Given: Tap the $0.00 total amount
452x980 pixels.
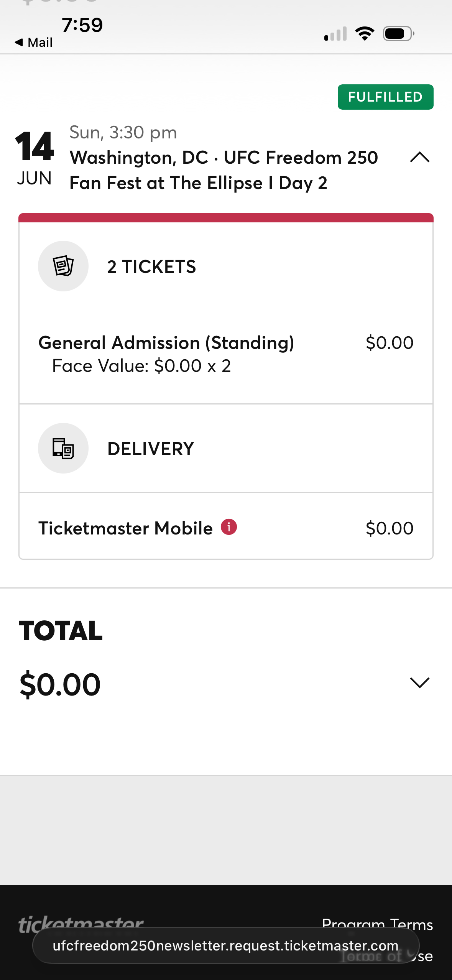Looking at the screenshot, I should point(60,685).
